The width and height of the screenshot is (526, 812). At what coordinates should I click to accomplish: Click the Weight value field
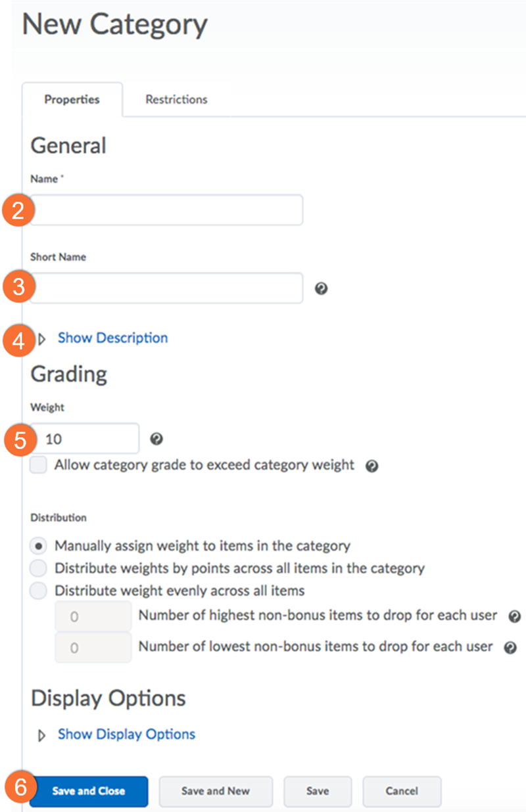click(85, 439)
